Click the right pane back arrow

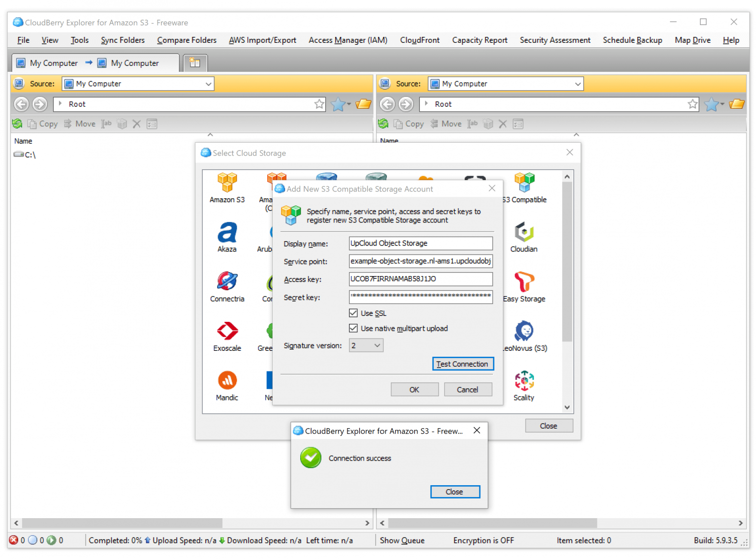pos(387,104)
